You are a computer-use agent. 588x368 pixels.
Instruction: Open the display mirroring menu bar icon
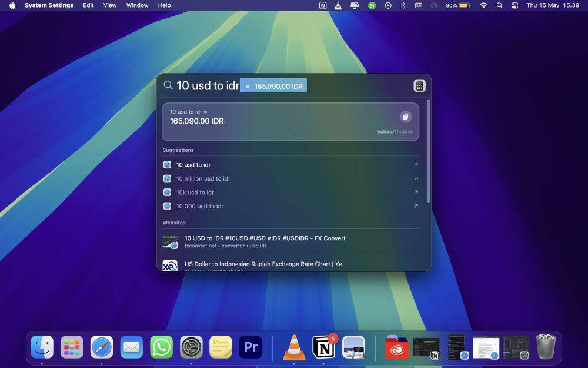[355, 5]
